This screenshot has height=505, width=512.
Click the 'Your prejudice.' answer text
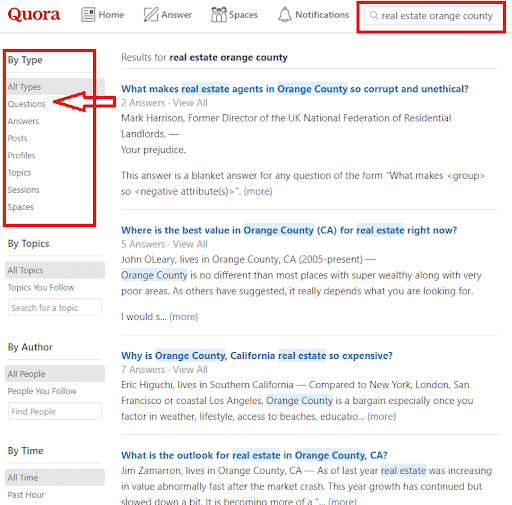[x=153, y=150]
